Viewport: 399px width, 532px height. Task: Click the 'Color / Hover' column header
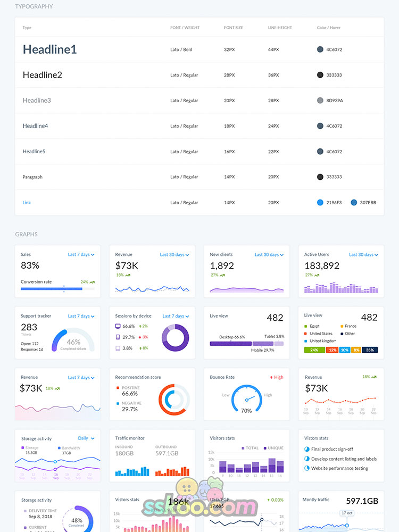pos(328,28)
